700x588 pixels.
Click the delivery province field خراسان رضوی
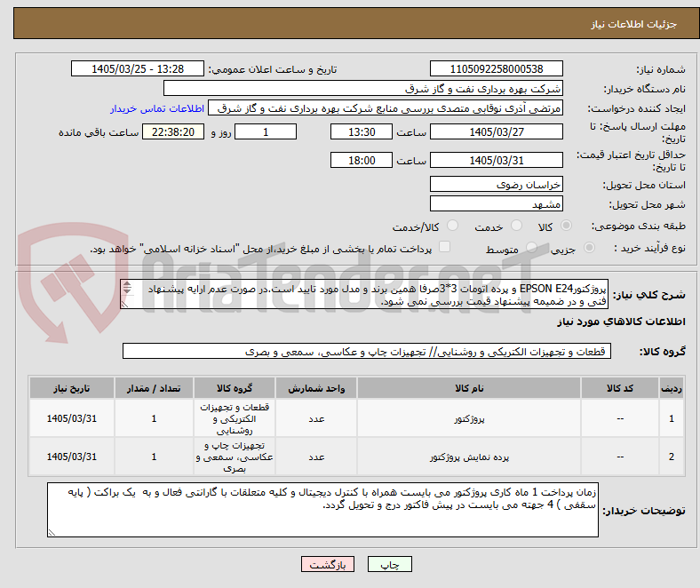click(x=497, y=185)
